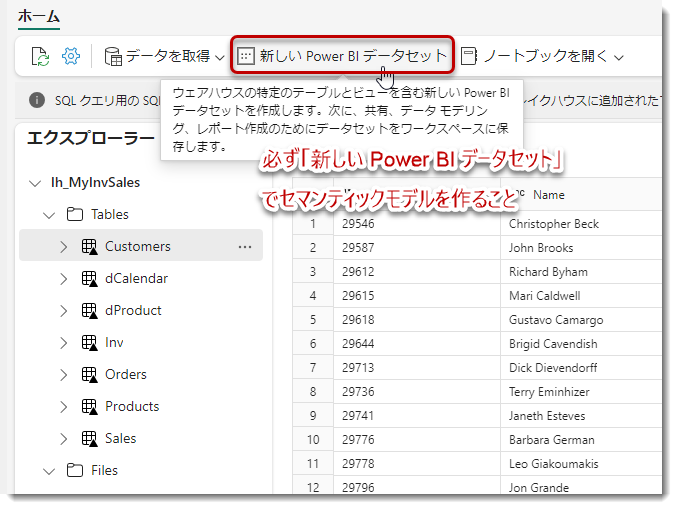Select the dProduct table
677x509 pixels.
[133, 310]
